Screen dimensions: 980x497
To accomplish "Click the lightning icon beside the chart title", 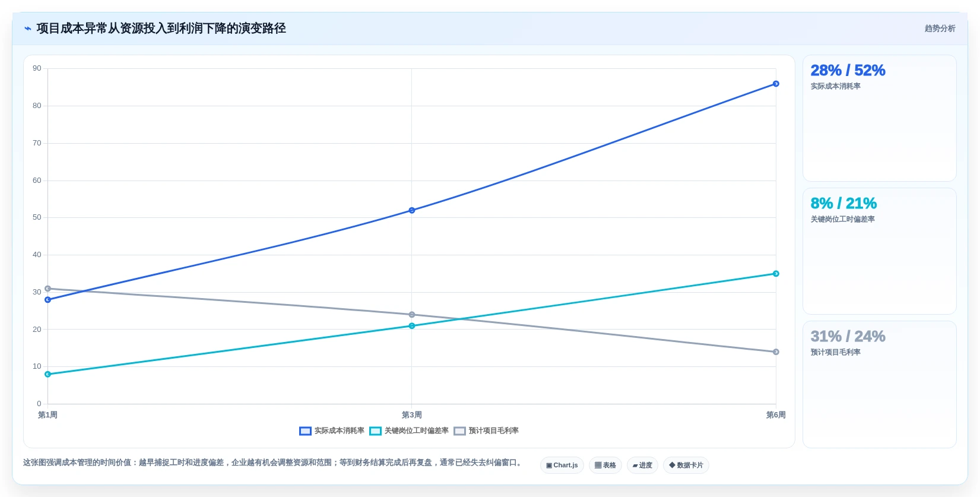I will click(27, 29).
